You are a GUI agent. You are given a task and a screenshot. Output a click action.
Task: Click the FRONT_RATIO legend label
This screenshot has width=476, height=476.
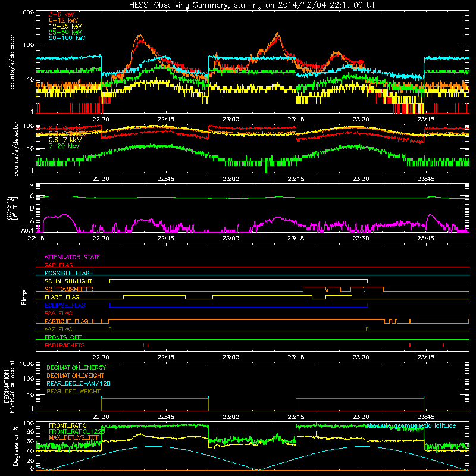pos(68,425)
